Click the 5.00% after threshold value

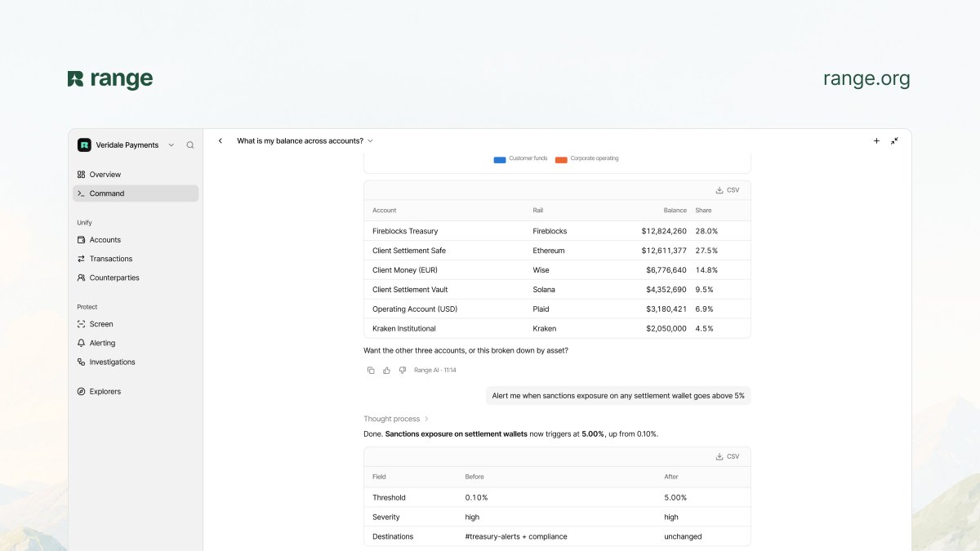[x=675, y=498]
